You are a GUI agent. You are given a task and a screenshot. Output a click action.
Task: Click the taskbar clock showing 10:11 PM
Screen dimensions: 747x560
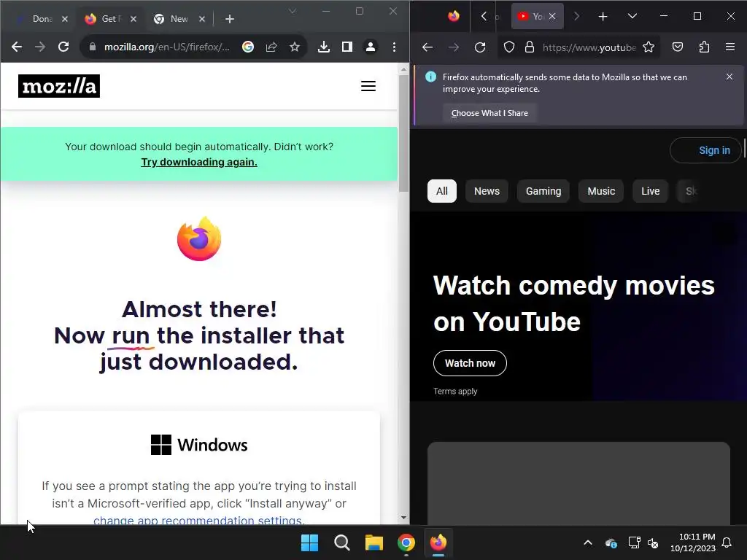693,542
